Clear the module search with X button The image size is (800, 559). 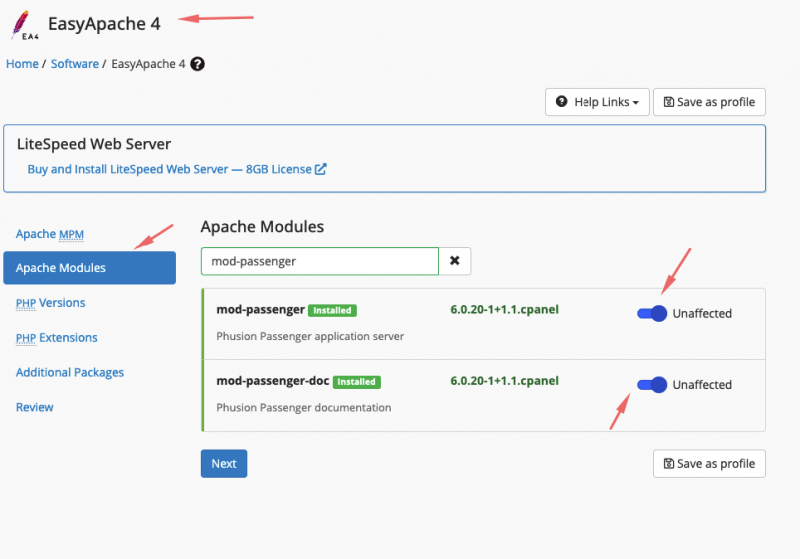(455, 261)
